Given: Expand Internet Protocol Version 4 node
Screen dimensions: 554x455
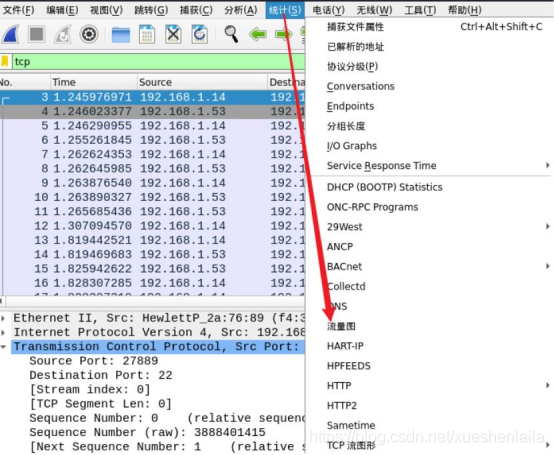Looking at the screenshot, I should [x=3, y=332].
